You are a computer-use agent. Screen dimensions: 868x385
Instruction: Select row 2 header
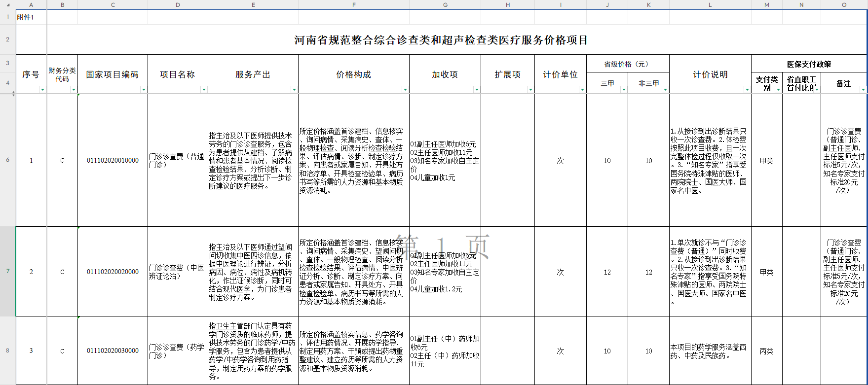(x=8, y=39)
